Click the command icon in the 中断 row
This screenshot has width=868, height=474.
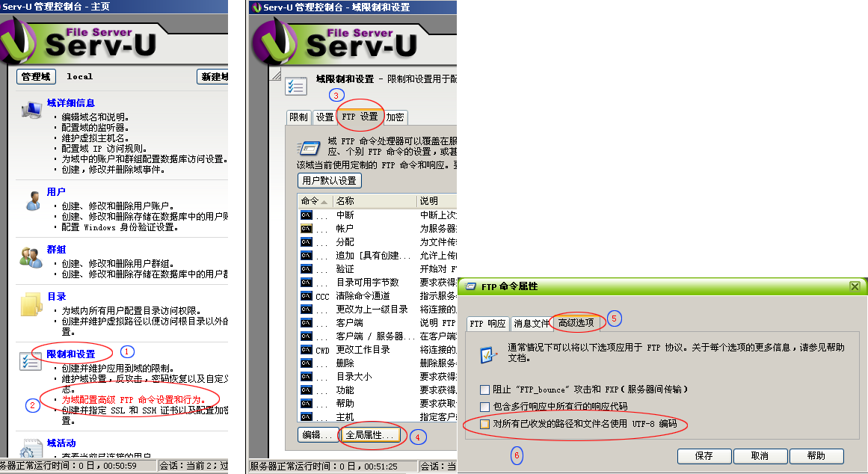[x=306, y=215]
